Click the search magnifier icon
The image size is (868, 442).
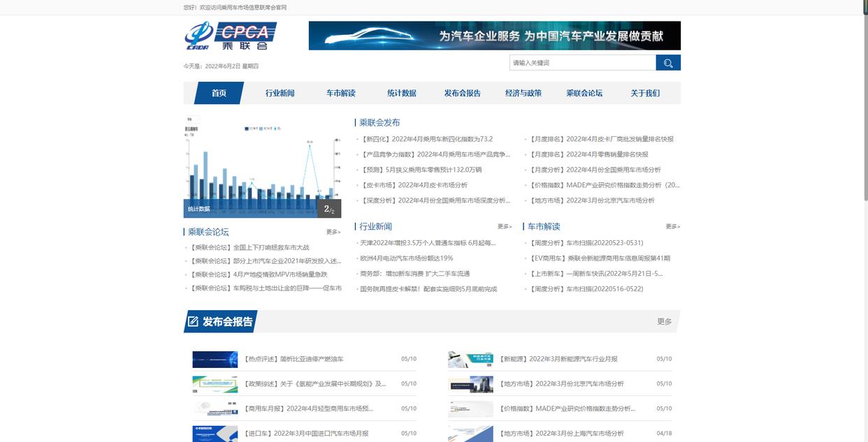pos(666,61)
